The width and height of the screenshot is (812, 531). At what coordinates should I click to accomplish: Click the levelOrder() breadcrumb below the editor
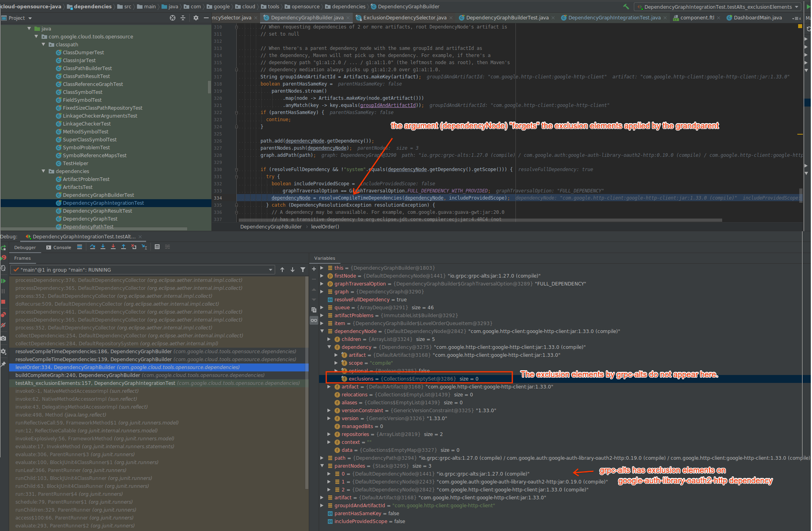pos(325,226)
